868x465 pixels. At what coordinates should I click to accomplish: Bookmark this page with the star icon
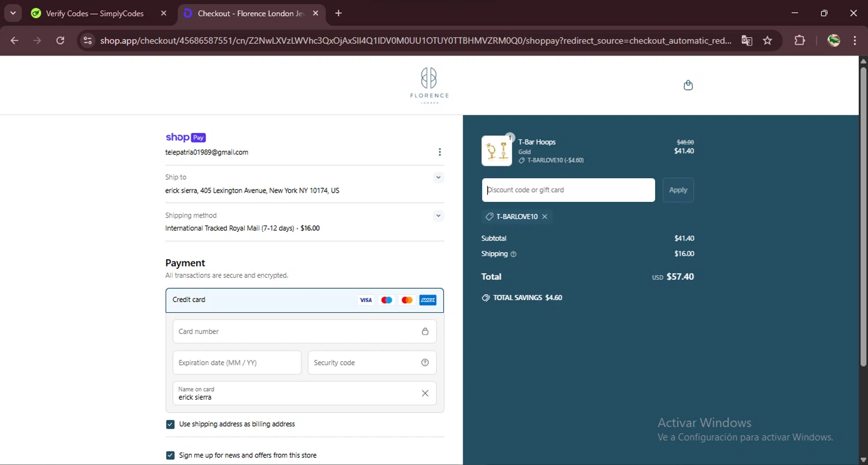[767, 40]
